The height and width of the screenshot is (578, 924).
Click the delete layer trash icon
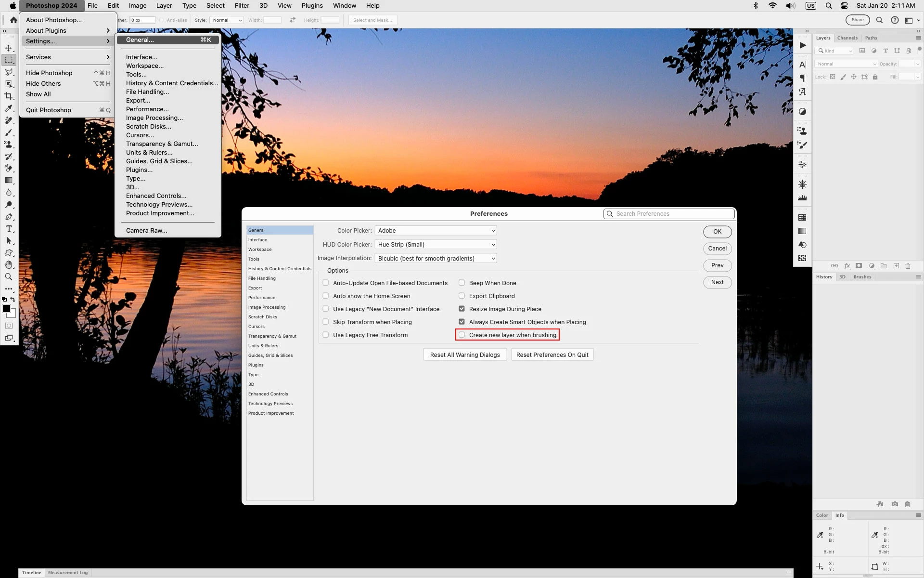click(x=908, y=266)
